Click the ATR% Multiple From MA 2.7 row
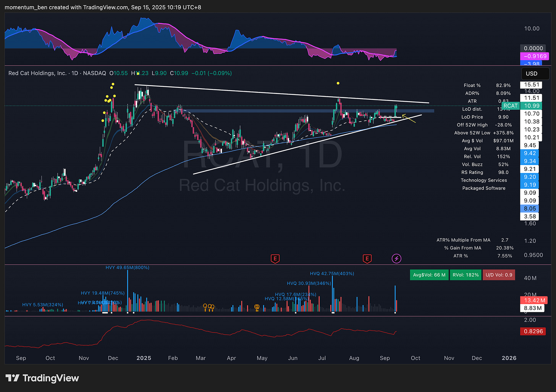The height and width of the screenshot is (392, 556). [x=473, y=240]
